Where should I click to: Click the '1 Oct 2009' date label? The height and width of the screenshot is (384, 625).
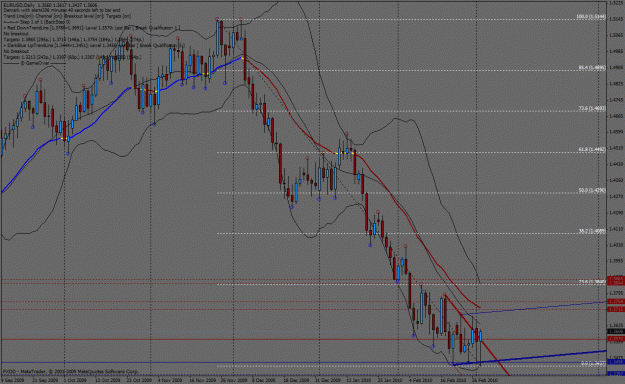(x=75, y=380)
